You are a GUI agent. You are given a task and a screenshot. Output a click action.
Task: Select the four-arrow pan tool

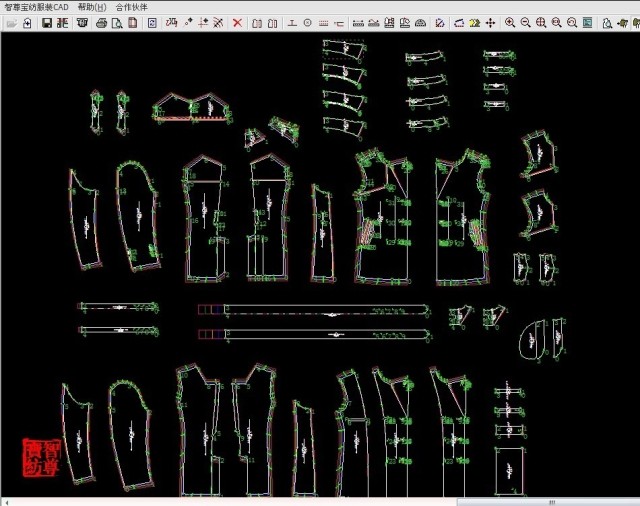tap(490, 22)
